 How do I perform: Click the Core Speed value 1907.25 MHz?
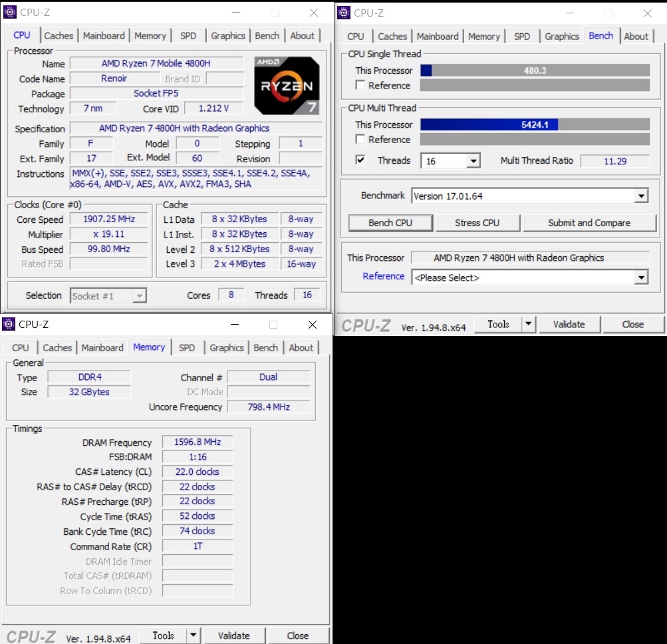(x=109, y=219)
